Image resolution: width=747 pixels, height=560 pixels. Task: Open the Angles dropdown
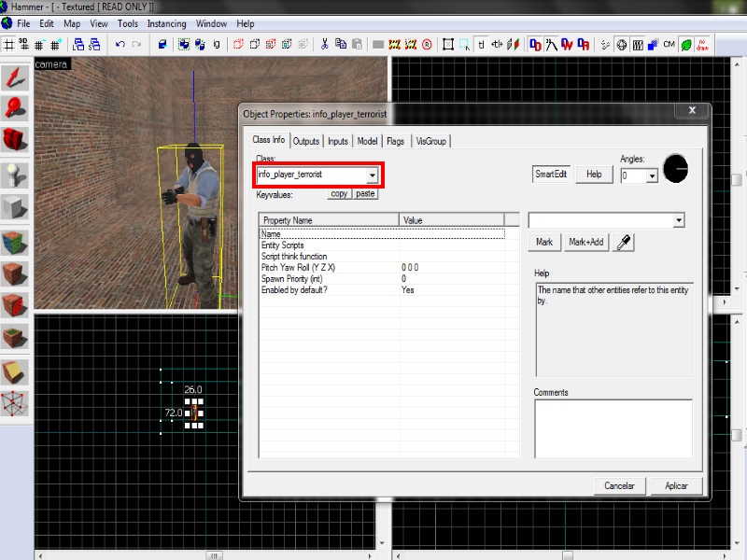pos(652,176)
